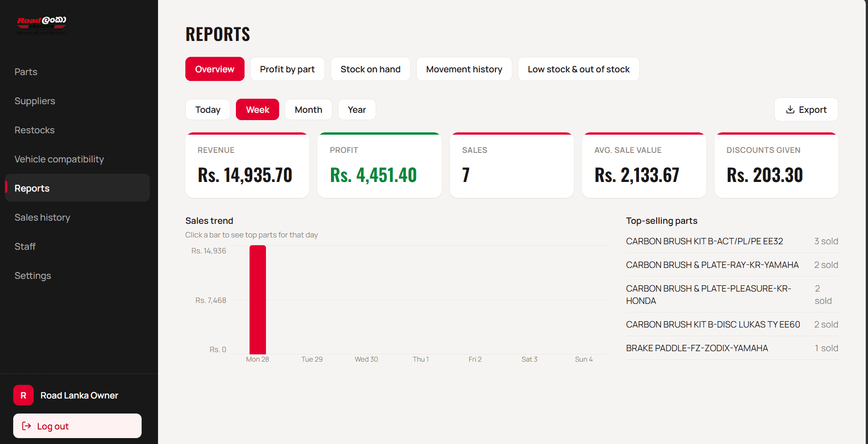Click the Log out button
The image size is (868, 444).
point(77,426)
